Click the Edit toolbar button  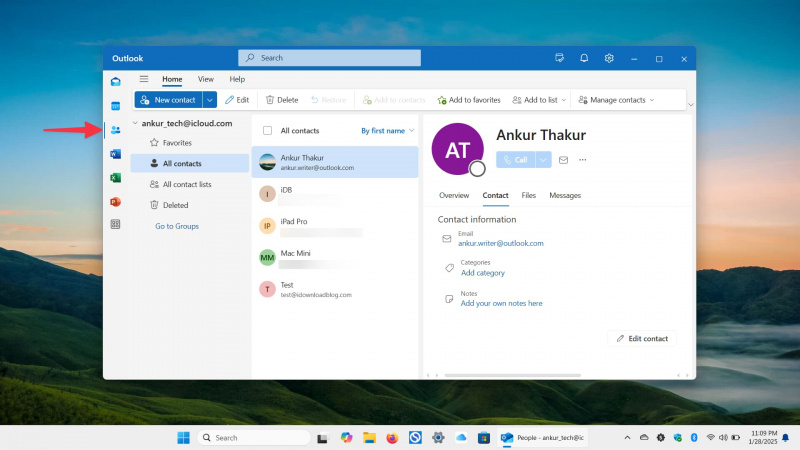(x=237, y=100)
